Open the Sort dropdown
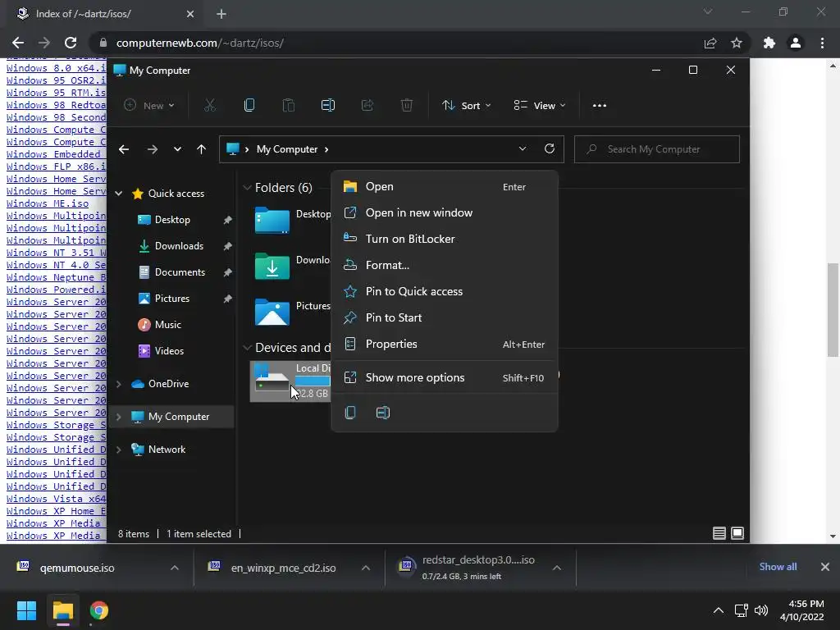This screenshot has width=840, height=630. click(x=466, y=106)
